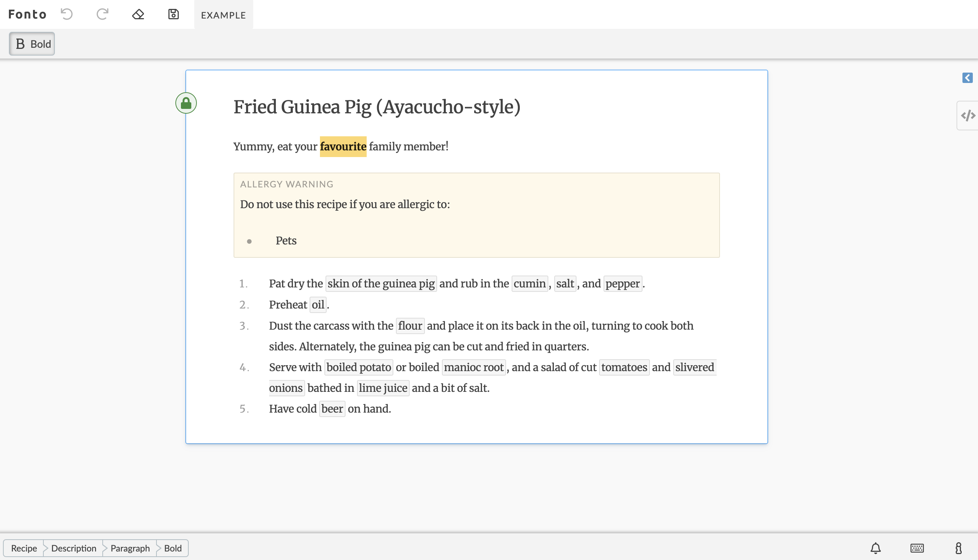
Task: Select Description in the breadcrumb bar
Action: coord(73,548)
